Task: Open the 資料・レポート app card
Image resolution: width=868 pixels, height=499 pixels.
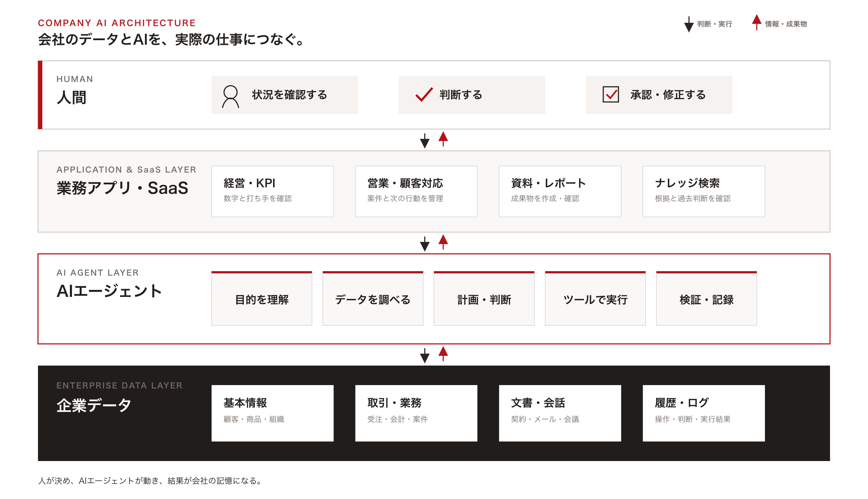Action: pyautogui.click(x=560, y=191)
